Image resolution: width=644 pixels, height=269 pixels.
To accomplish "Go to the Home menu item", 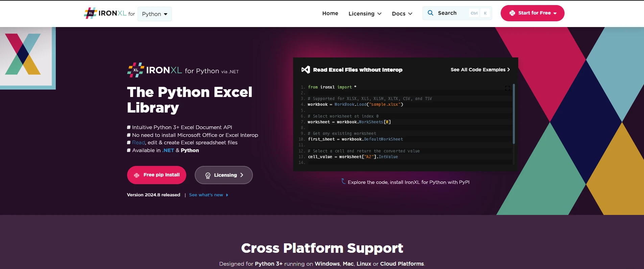I will [330, 13].
